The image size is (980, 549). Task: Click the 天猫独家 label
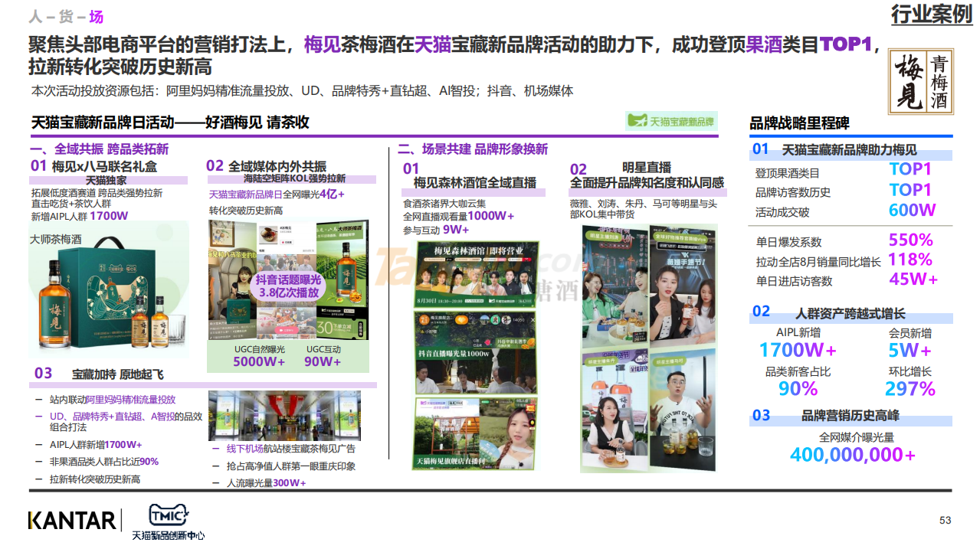106,180
